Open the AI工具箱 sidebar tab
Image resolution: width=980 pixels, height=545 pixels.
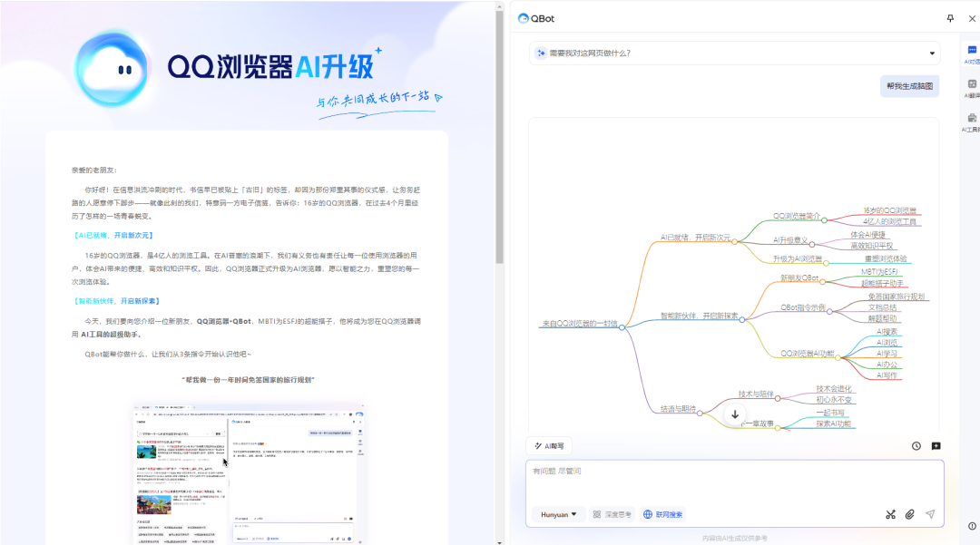[x=972, y=122]
